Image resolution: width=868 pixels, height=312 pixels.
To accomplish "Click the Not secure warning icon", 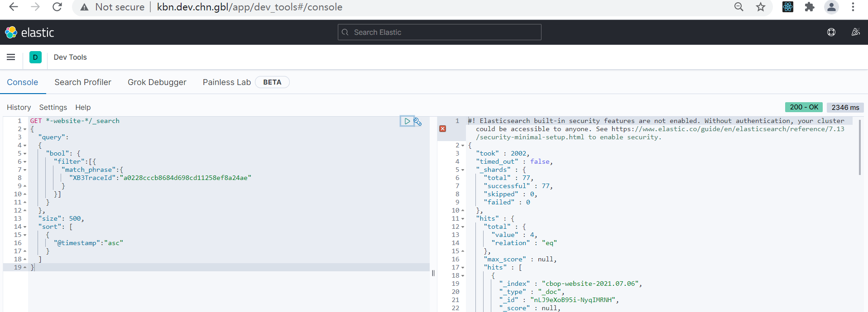I will (x=85, y=7).
